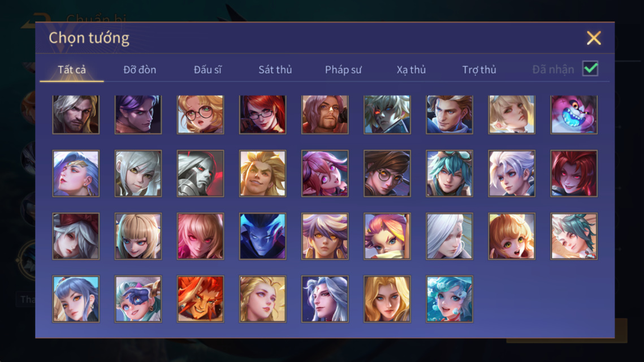Viewport: 644px width, 362px height.
Task: Choose the red-haired woman with glasses hero
Action: (262, 115)
